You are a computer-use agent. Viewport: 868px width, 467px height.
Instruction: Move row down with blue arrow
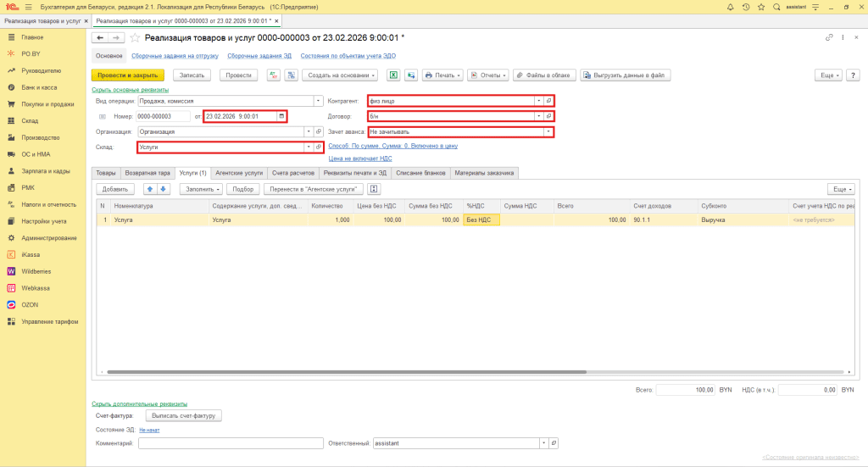point(164,188)
